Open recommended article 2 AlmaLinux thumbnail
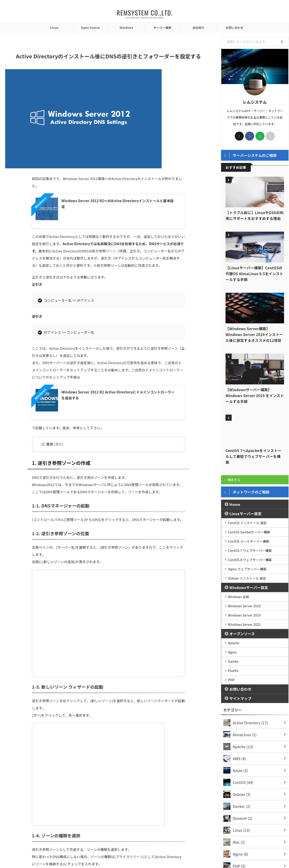Viewport: 289px width, 868px height. [x=255, y=247]
